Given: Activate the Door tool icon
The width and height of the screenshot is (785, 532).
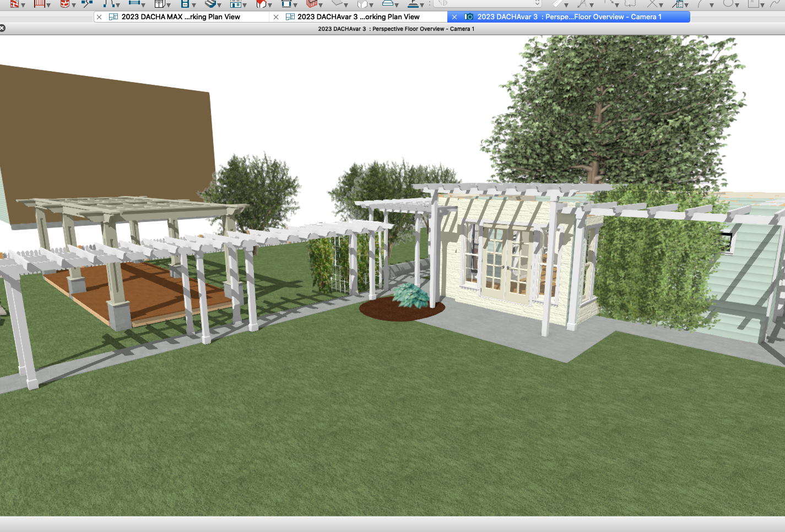Looking at the screenshot, I should (x=185, y=3).
